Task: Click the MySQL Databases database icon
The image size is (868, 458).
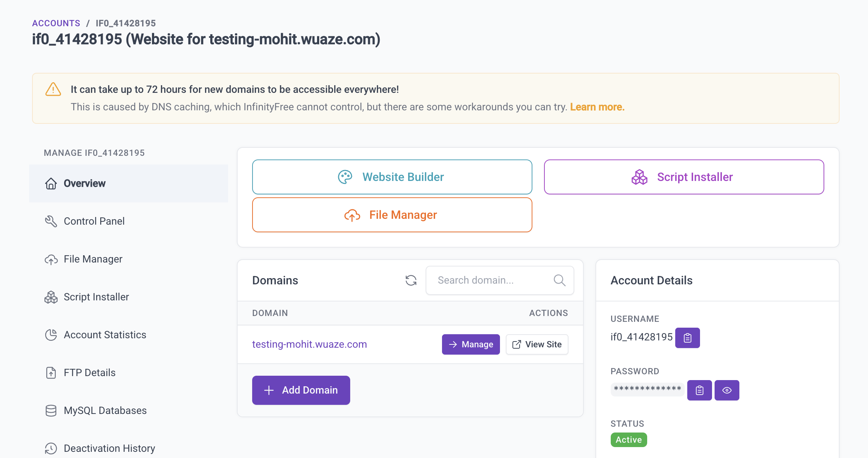Action: 51,410
